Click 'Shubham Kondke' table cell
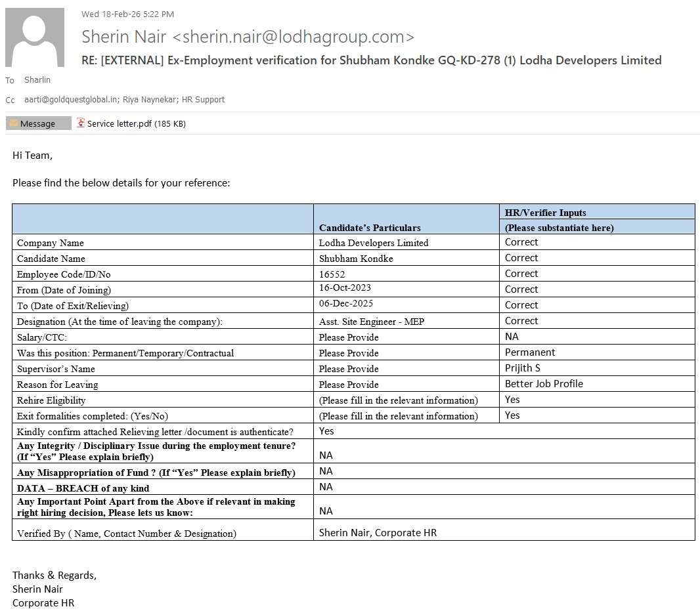 click(x=356, y=259)
